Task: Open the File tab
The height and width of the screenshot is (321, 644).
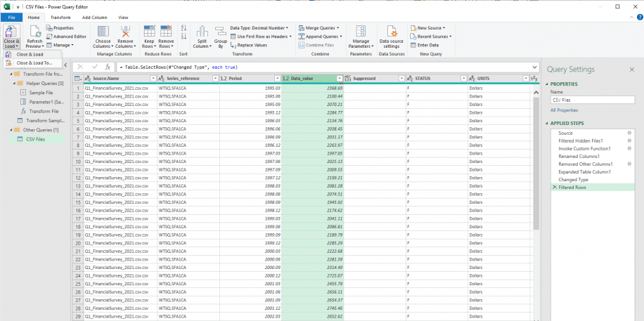Action: (x=11, y=18)
